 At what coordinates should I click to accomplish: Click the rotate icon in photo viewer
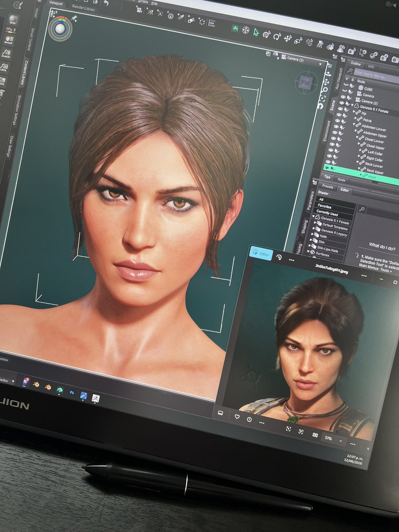click(279, 257)
